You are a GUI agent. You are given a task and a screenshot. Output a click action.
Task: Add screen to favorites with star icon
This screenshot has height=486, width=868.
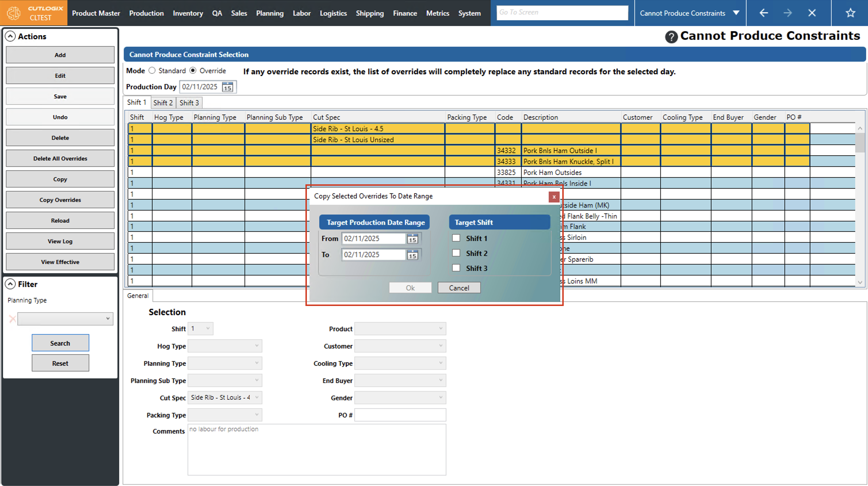tap(850, 13)
